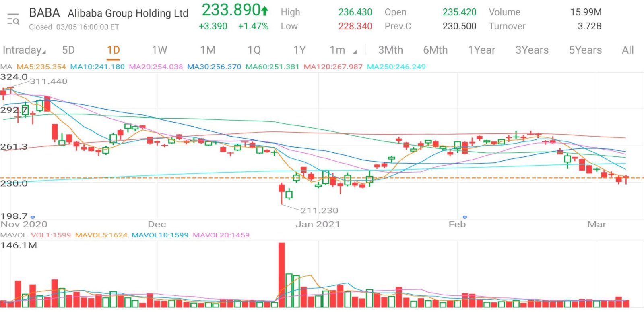The image size is (644, 312).
Task: Click the MAVOL10:1599 label
Action: 160,235
